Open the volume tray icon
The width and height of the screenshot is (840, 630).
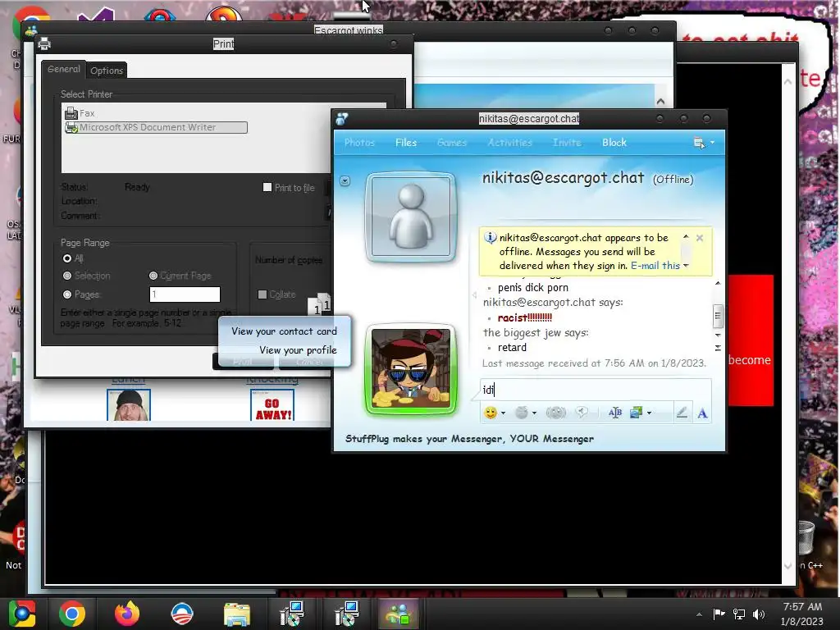[758, 614]
